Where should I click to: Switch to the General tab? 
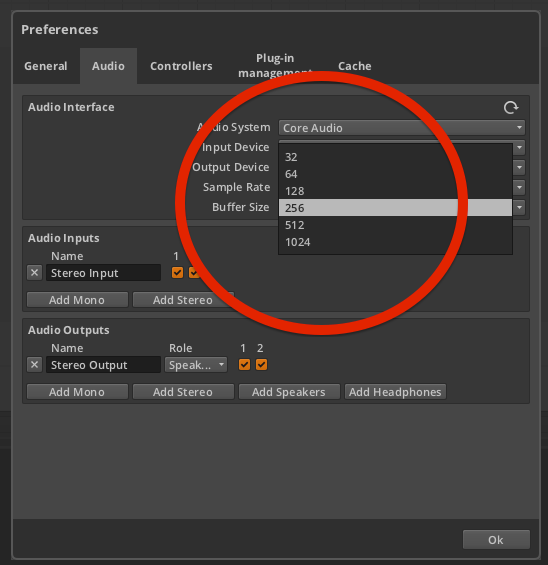[x=46, y=66]
